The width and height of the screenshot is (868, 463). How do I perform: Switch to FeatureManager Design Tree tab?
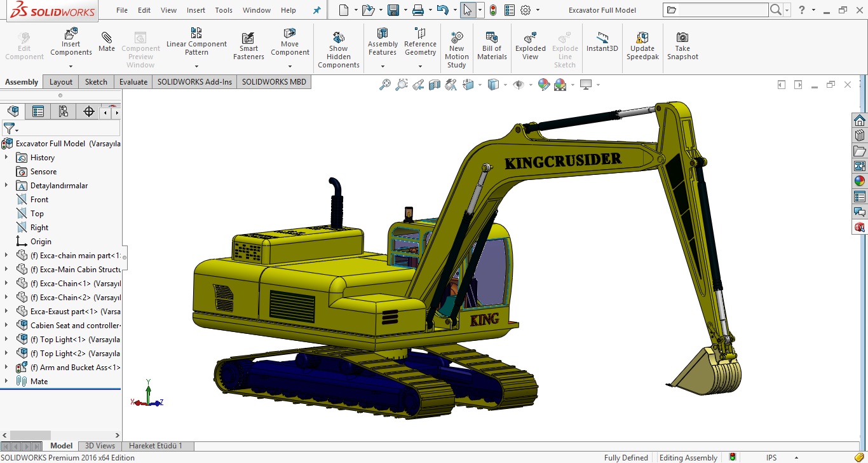(x=13, y=112)
